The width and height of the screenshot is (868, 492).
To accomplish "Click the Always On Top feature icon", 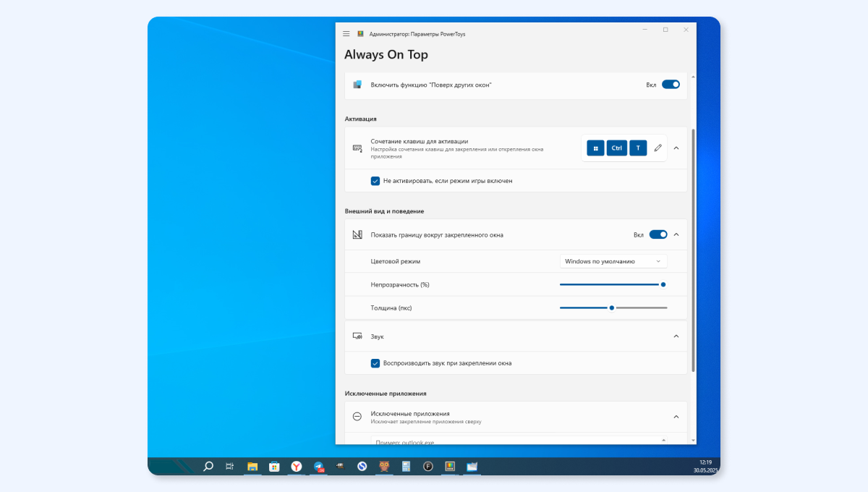I will (x=357, y=85).
